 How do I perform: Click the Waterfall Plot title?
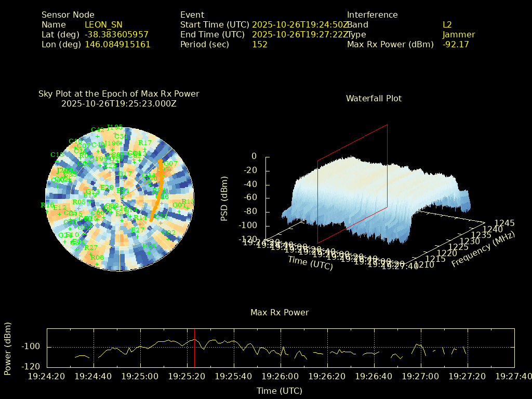click(374, 98)
